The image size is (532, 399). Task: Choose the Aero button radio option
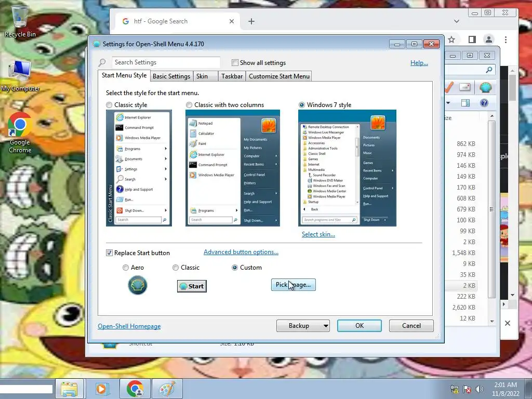pos(126,268)
